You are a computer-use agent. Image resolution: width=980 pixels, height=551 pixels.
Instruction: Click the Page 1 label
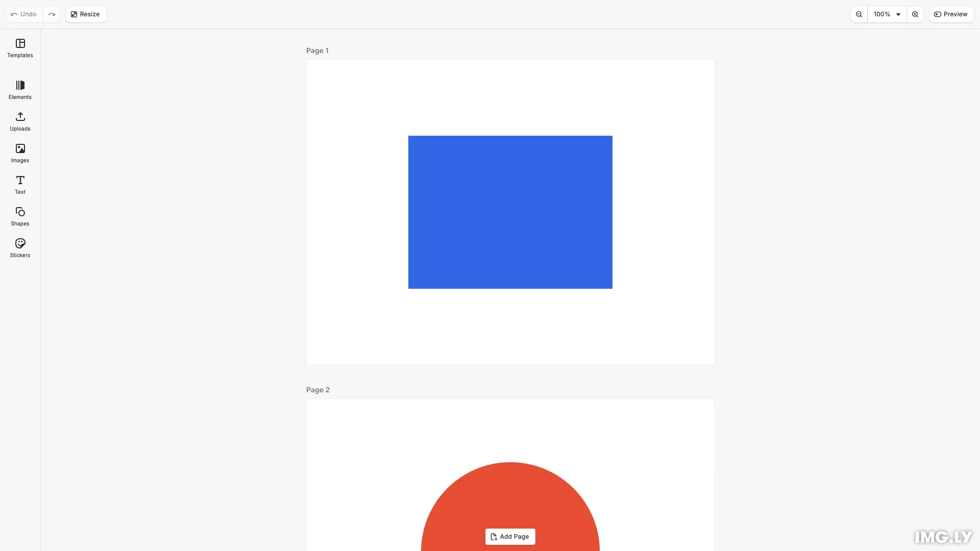[x=317, y=50]
